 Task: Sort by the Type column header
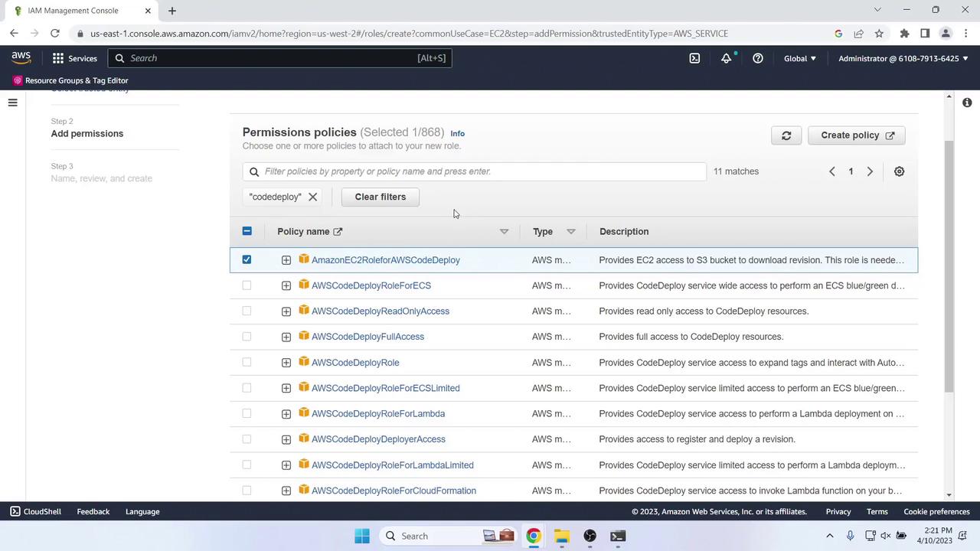(x=543, y=231)
